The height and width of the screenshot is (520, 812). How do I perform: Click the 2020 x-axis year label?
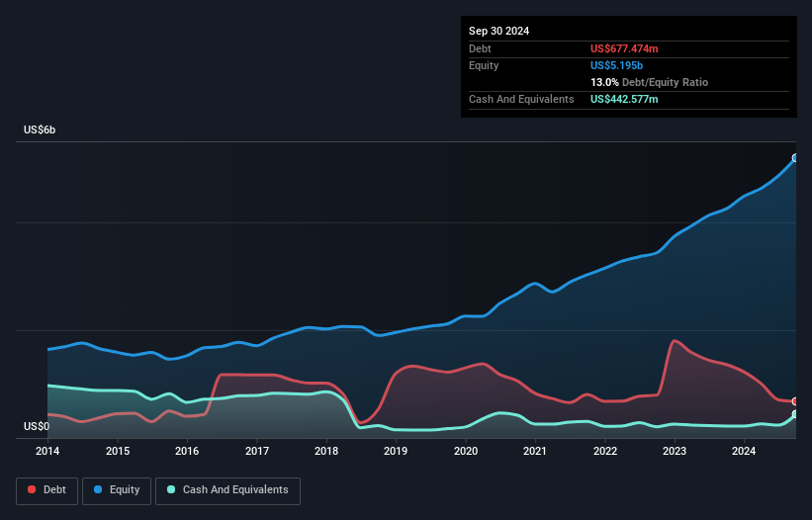(466, 451)
